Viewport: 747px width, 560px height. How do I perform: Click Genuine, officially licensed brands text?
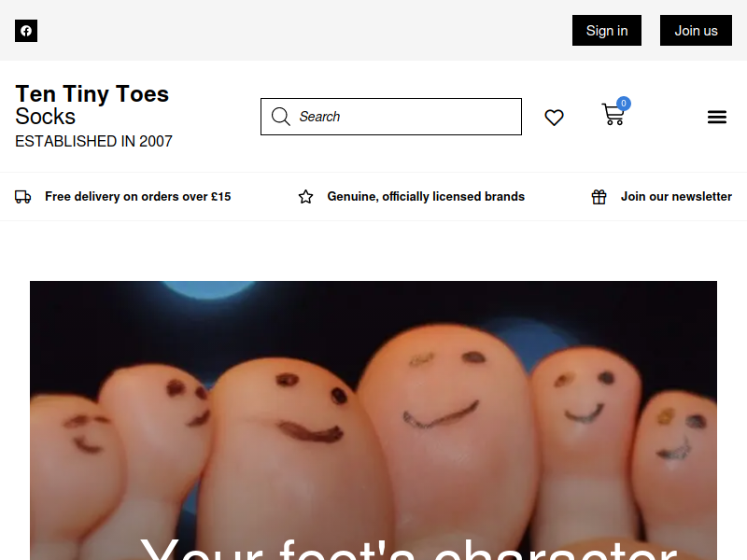(x=426, y=197)
